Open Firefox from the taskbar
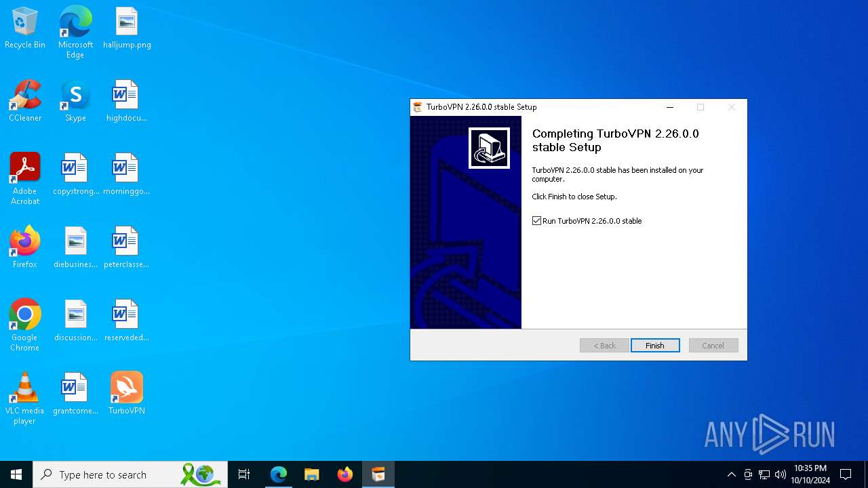 click(x=345, y=474)
